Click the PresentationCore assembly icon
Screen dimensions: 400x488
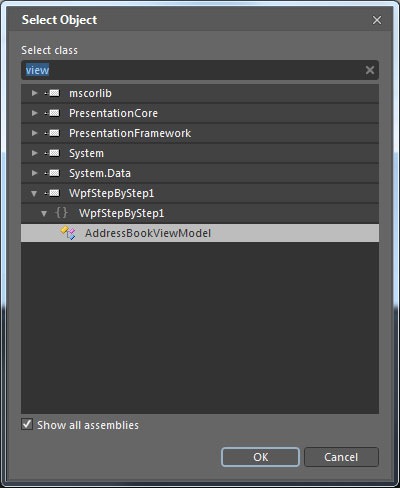point(53,113)
